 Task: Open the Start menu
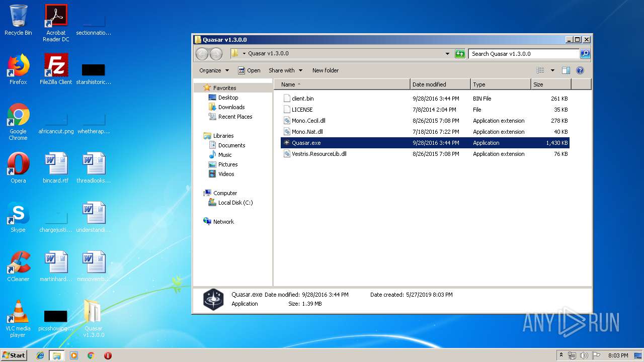point(14,355)
